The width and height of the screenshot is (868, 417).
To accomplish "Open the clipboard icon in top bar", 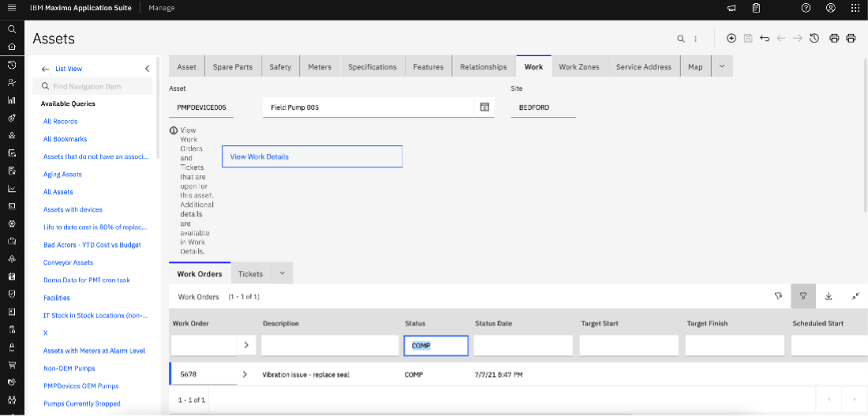I will pyautogui.click(x=756, y=8).
